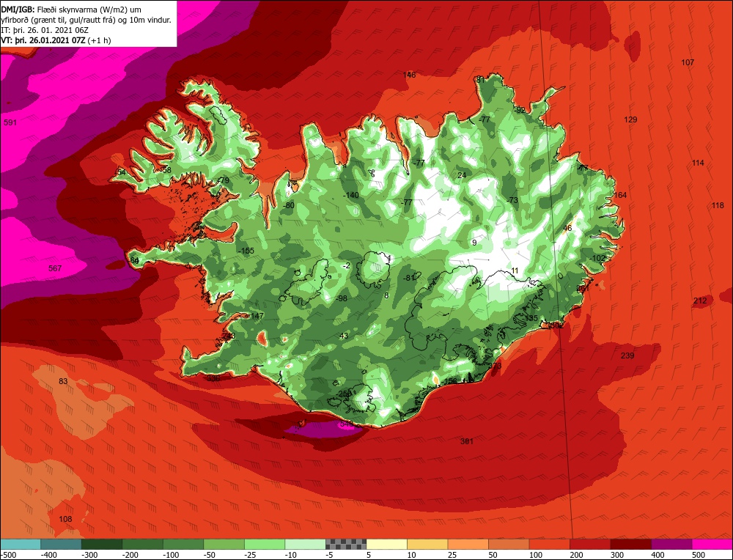
Task: Click the value '-2' in central Iceland
Action: coord(346,265)
